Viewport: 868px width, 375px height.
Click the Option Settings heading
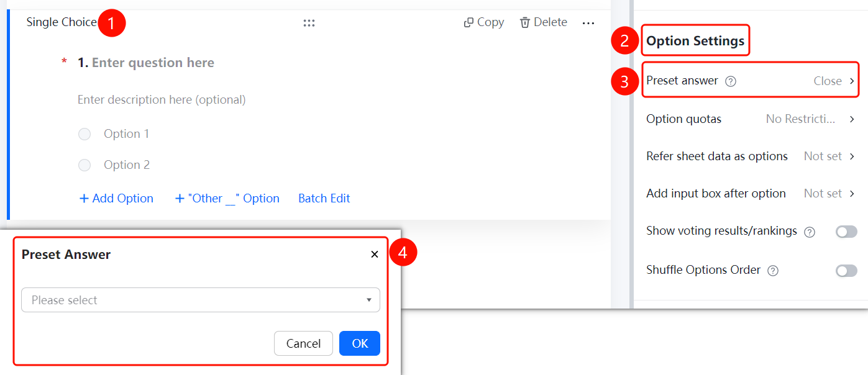point(695,41)
